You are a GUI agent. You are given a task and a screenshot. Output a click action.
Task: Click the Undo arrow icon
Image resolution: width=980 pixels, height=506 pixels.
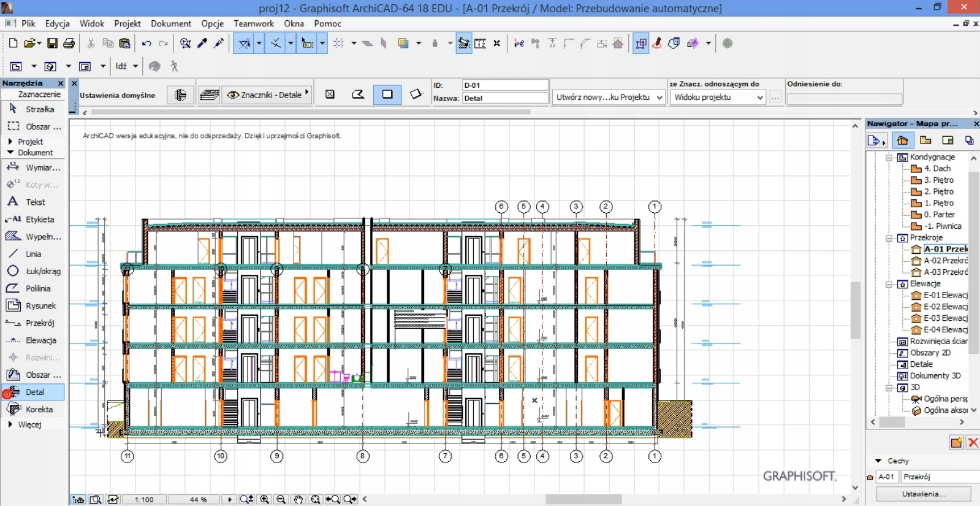pyautogui.click(x=146, y=44)
